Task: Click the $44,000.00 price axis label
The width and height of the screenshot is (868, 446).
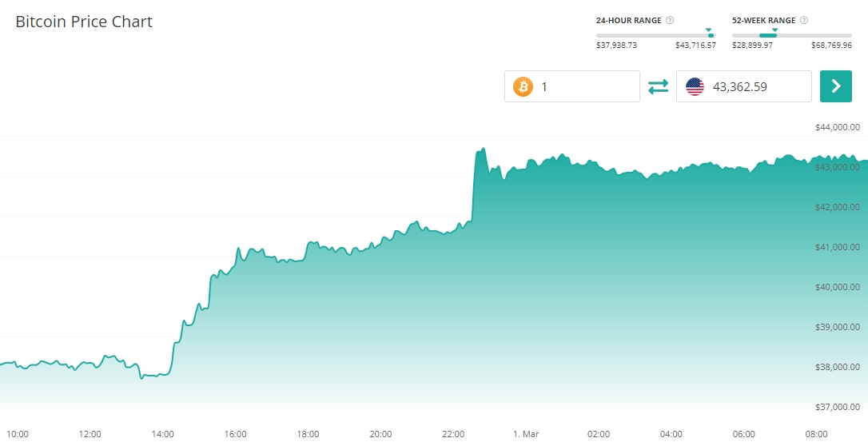Action: pyautogui.click(x=837, y=127)
